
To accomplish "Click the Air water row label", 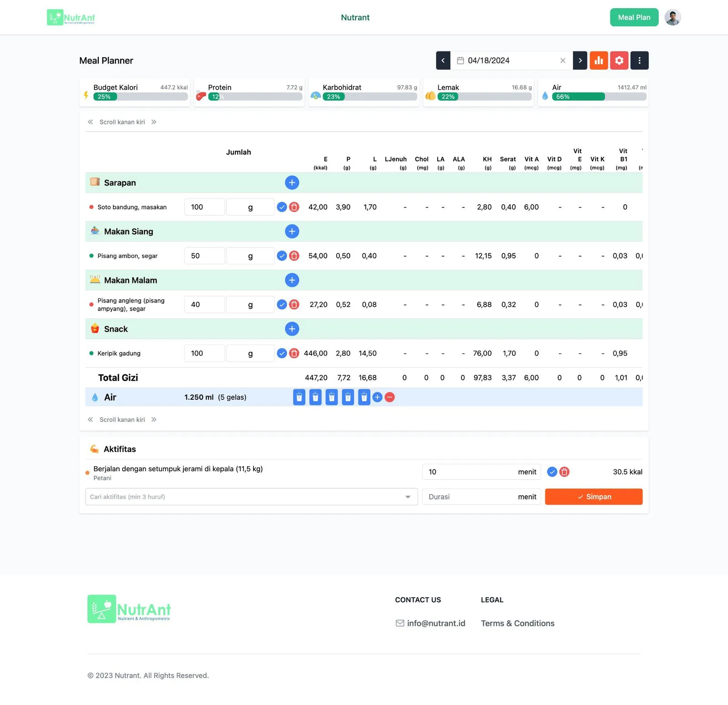I will pyautogui.click(x=110, y=397).
